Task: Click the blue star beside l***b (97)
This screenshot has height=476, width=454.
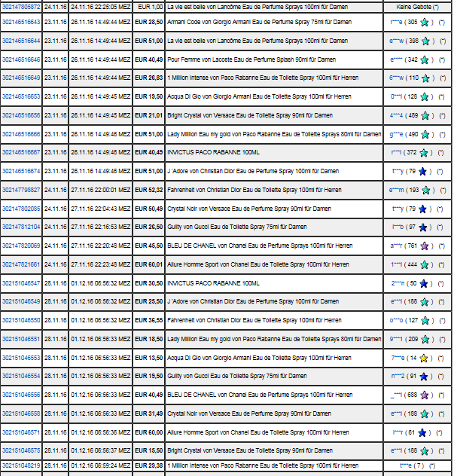Action: click(x=422, y=227)
